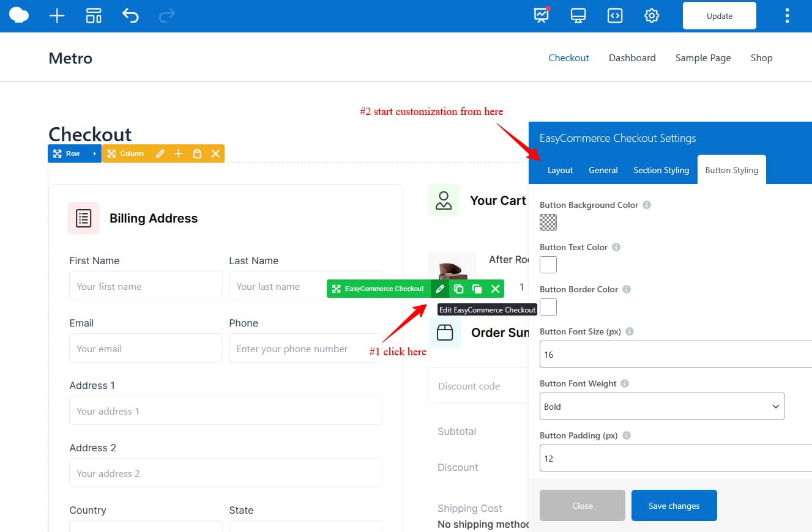Click the Undo arrow in the top bar

130,16
